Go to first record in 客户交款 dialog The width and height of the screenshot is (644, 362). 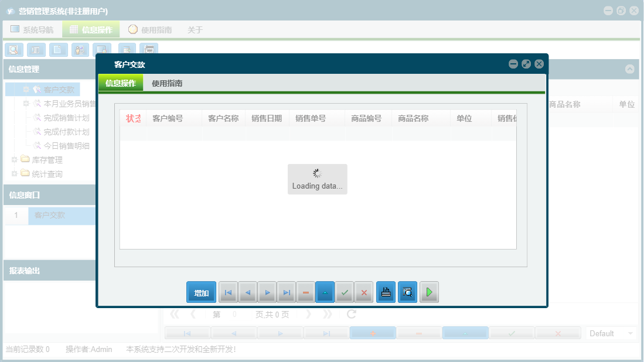pyautogui.click(x=228, y=292)
